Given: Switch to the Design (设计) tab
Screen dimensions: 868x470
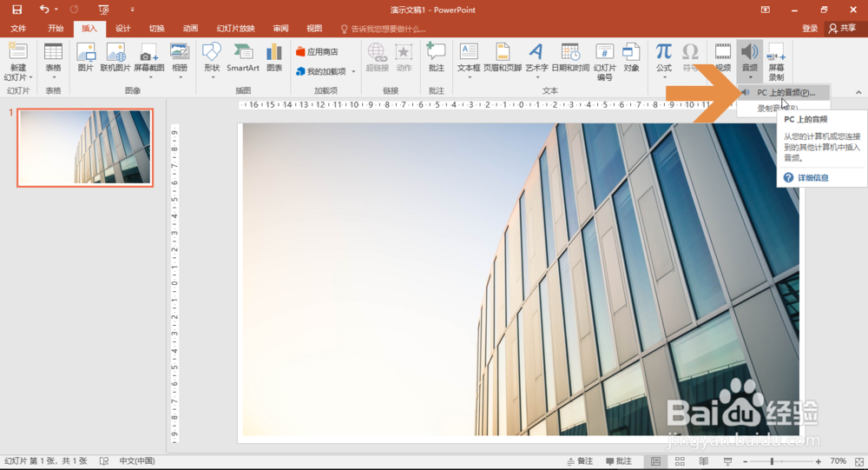Looking at the screenshot, I should coord(123,29).
